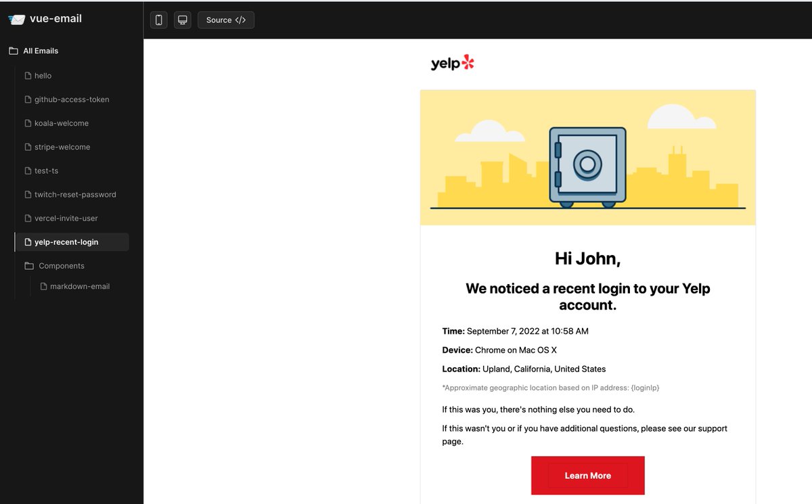This screenshot has height=504, width=812.
Task: Click the Learn More button
Action: point(587,476)
